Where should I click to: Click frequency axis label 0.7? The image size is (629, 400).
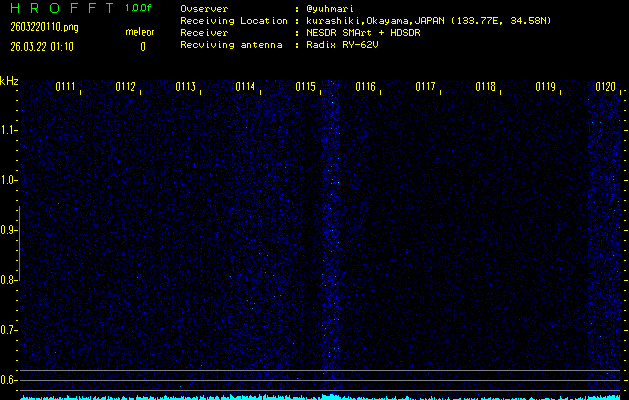(7, 330)
